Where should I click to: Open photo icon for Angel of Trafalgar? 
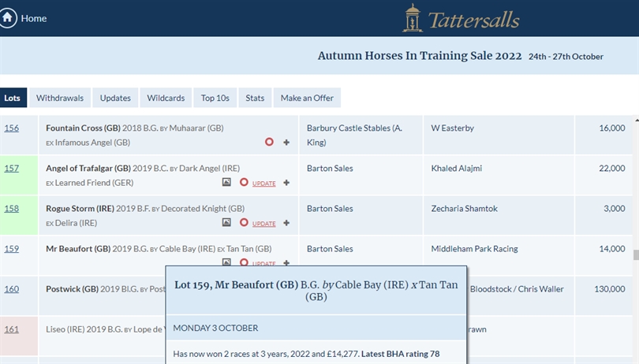[226, 183]
